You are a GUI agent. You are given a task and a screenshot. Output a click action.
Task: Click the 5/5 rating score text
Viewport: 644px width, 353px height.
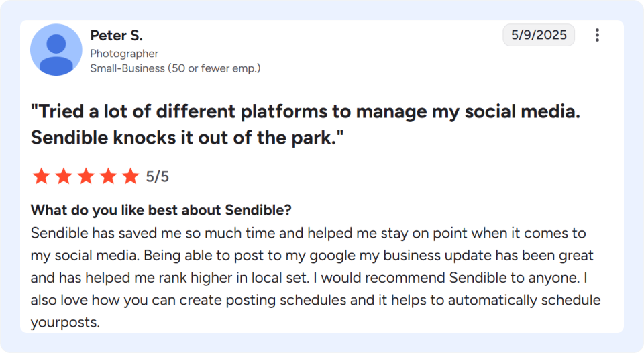pyautogui.click(x=157, y=176)
